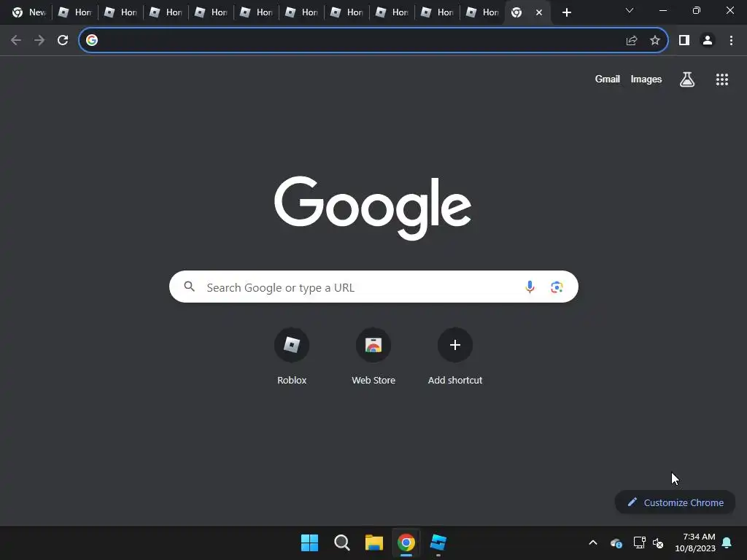Click the muted volume tray icon
This screenshot has height=560, width=747.
(658, 542)
